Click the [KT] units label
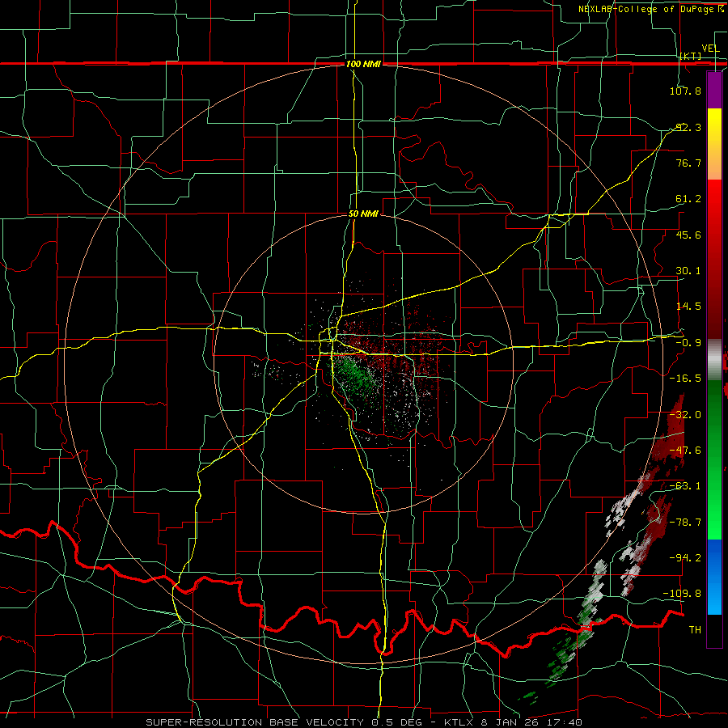This screenshot has height=728, width=728. (x=691, y=56)
